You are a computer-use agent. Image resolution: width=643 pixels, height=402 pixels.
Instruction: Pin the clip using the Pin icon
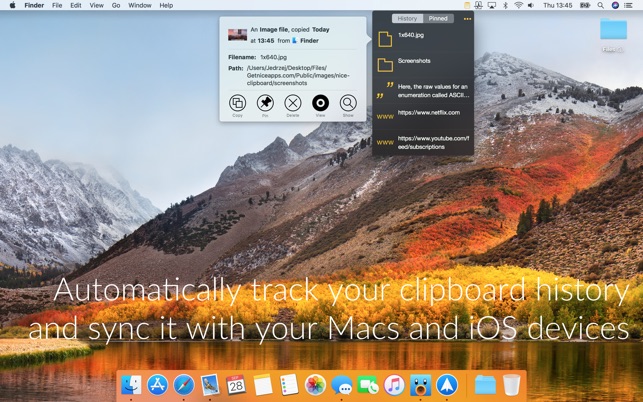coord(265,103)
